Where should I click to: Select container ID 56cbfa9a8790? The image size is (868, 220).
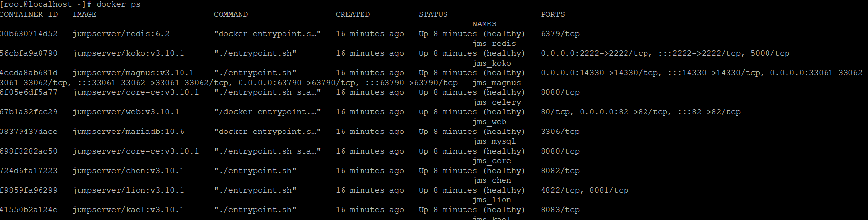point(29,53)
